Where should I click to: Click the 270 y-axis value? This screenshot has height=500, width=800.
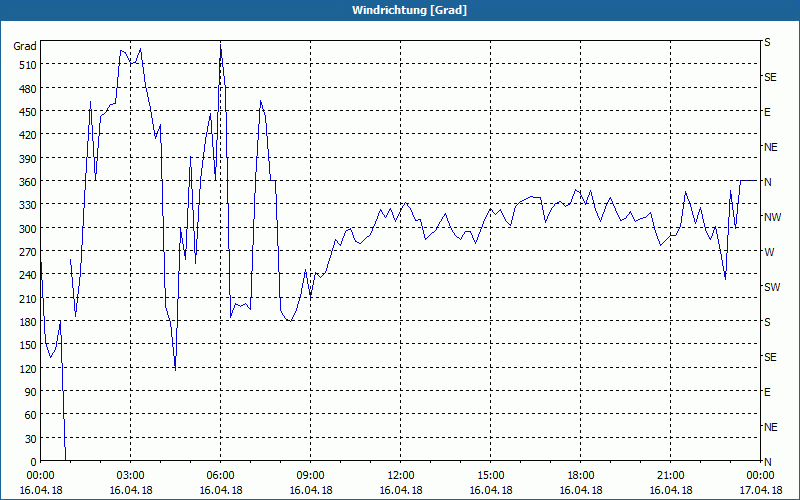[x=29, y=252]
